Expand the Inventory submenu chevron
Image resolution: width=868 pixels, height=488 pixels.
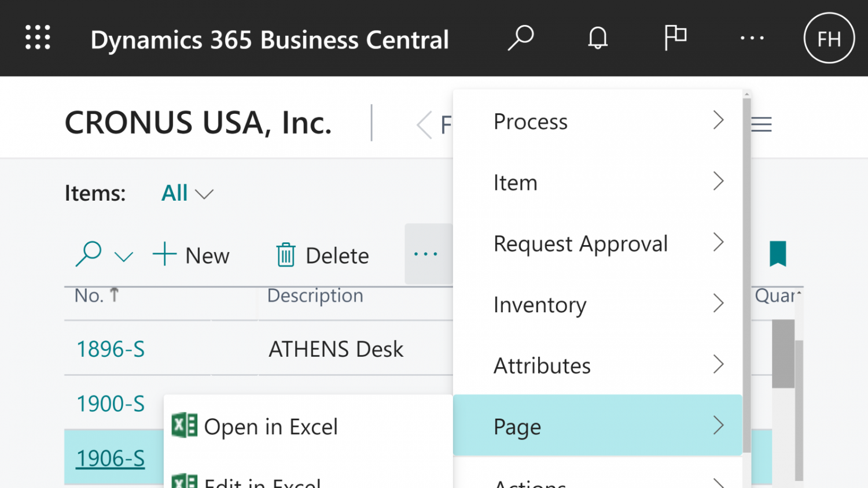719,303
